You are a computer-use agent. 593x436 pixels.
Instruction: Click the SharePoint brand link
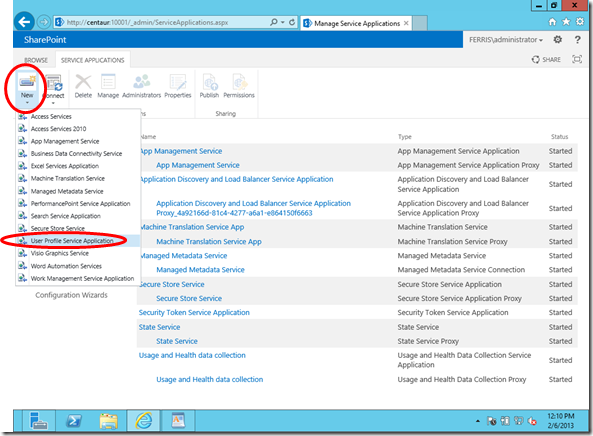pos(45,40)
